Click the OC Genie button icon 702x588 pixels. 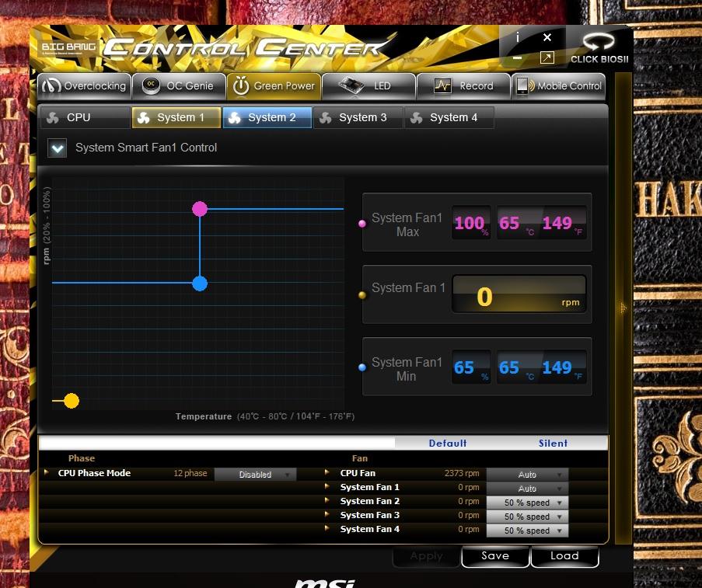click(151, 85)
